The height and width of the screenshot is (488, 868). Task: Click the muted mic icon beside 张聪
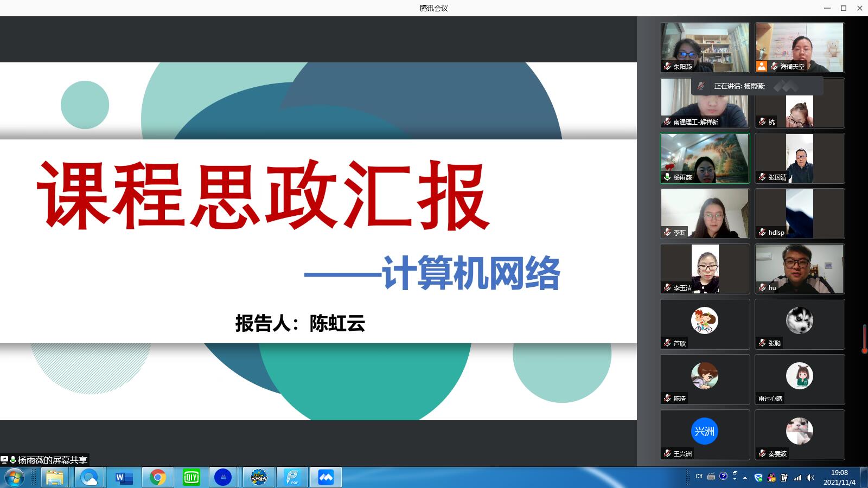pos(762,343)
